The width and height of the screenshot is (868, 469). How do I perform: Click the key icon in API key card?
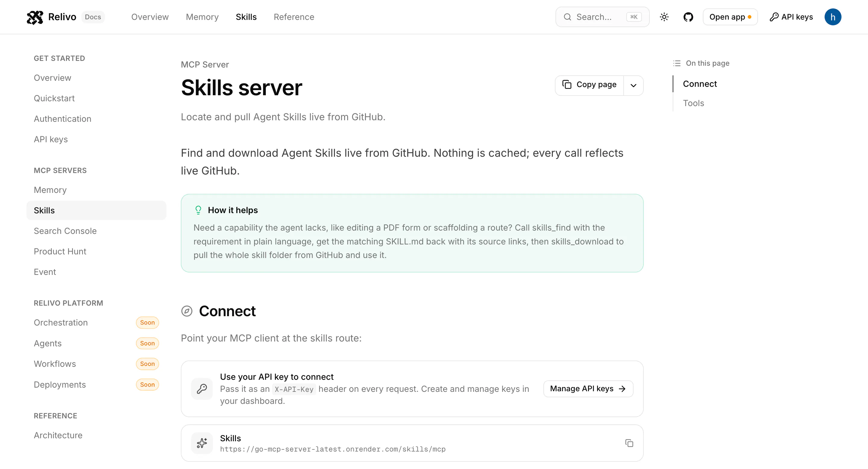click(202, 389)
